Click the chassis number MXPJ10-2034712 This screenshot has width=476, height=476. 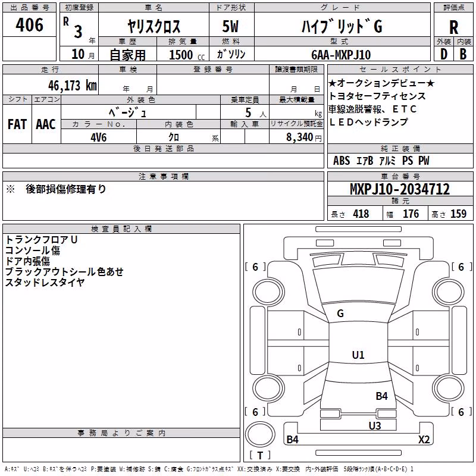[x=400, y=189]
